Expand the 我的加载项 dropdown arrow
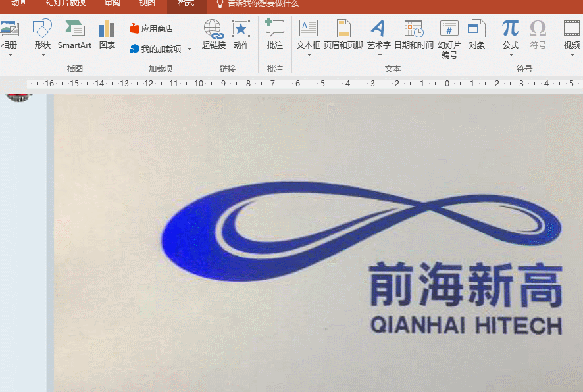 [x=189, y=49]
